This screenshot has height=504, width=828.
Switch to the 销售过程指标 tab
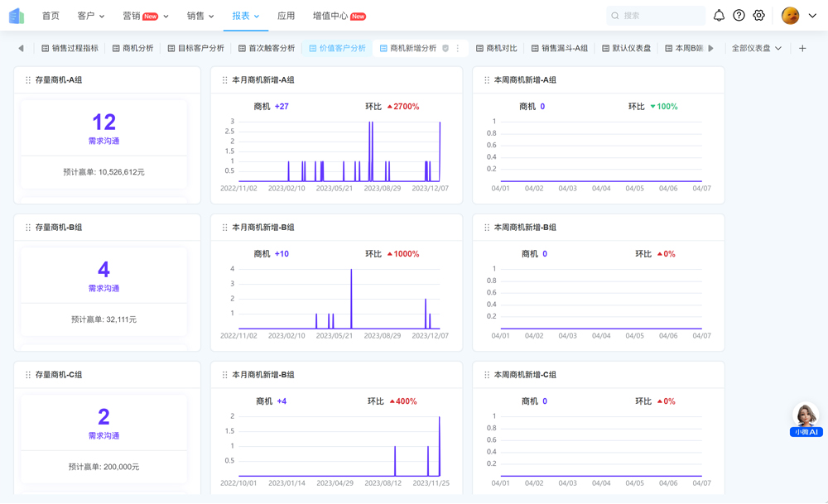70,49
